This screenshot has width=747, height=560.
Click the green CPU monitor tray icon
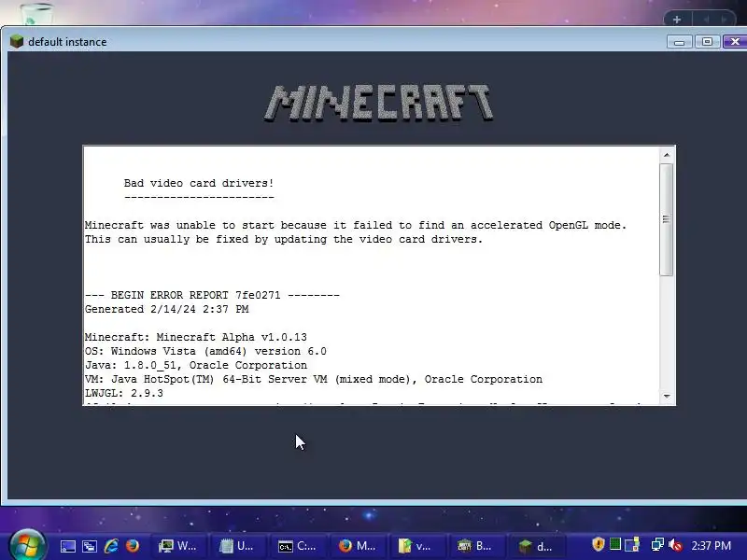(x=615, y=544)
